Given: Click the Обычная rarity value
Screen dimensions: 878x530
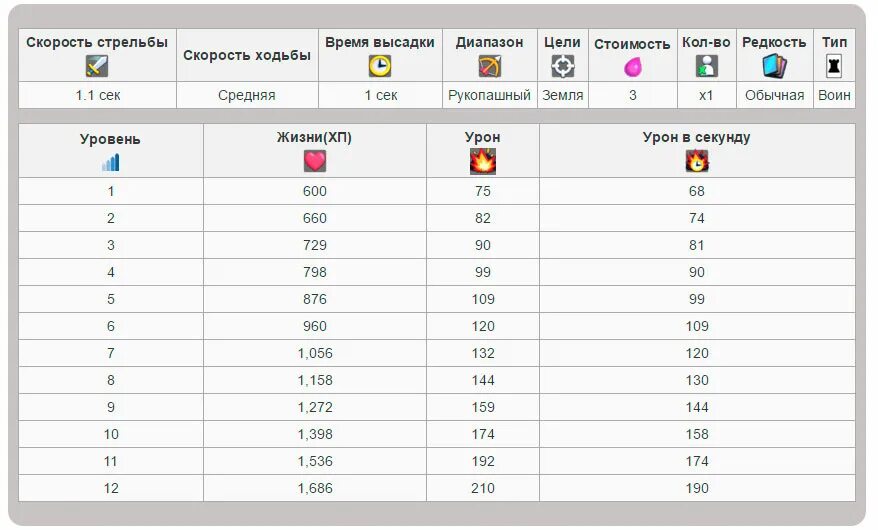Looking at the screenshot, I should point(774,95).
